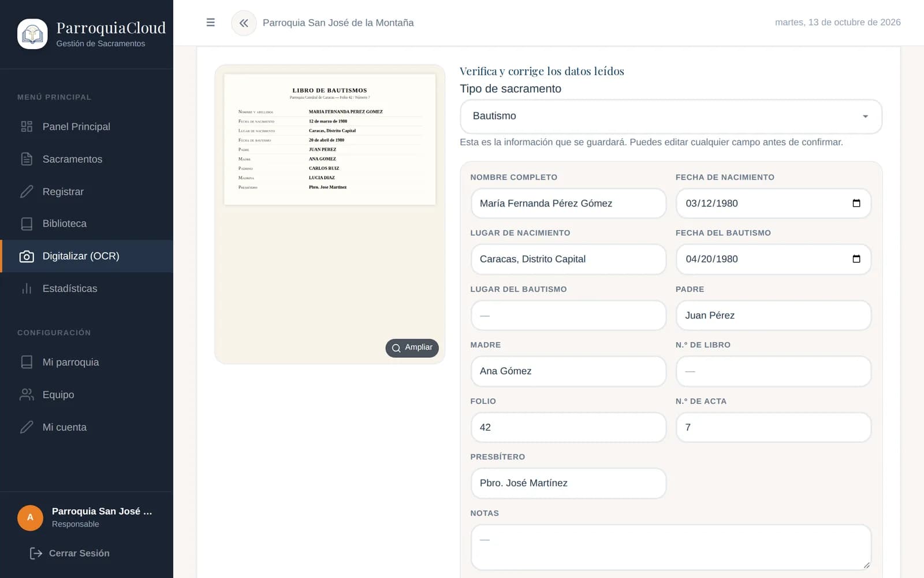
Task: Click the Ampliar button on document preview
Action: [x=412, y=347]
